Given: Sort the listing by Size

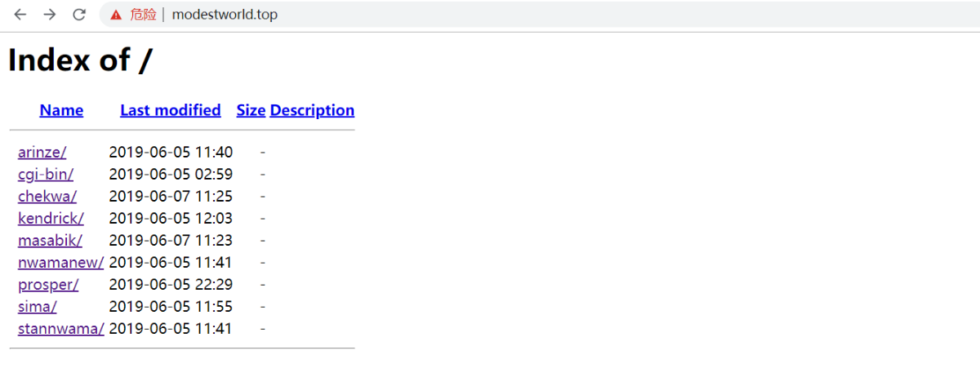Looking at the screenshot, I should coord(251,110).
